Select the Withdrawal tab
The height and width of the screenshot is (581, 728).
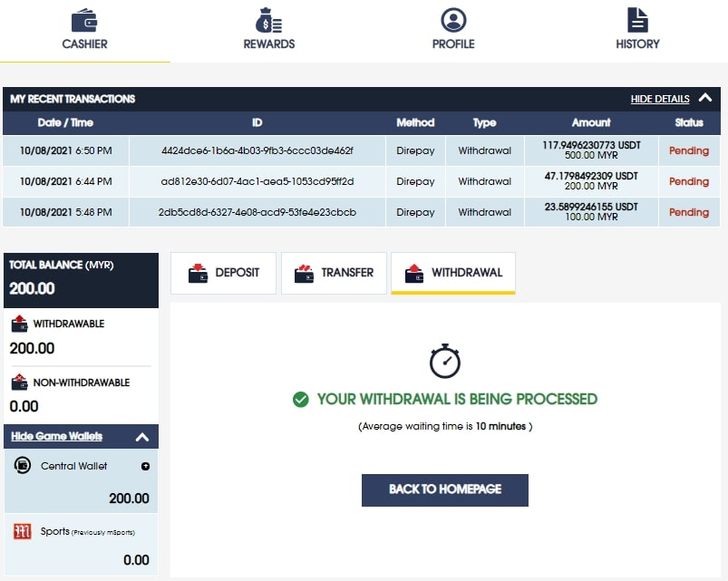(x=453, y=273)
